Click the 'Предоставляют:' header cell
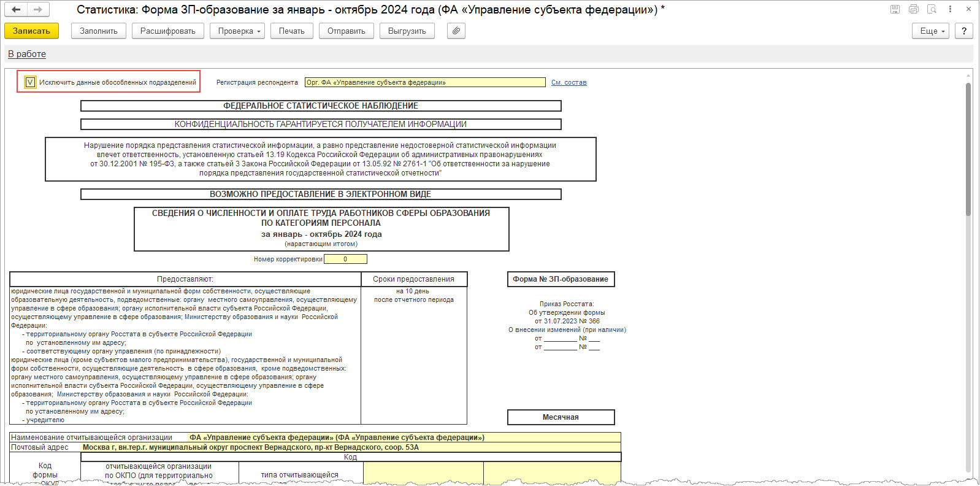Image resolution: width=980 pixels, height=486 pixels. (185, 279)
